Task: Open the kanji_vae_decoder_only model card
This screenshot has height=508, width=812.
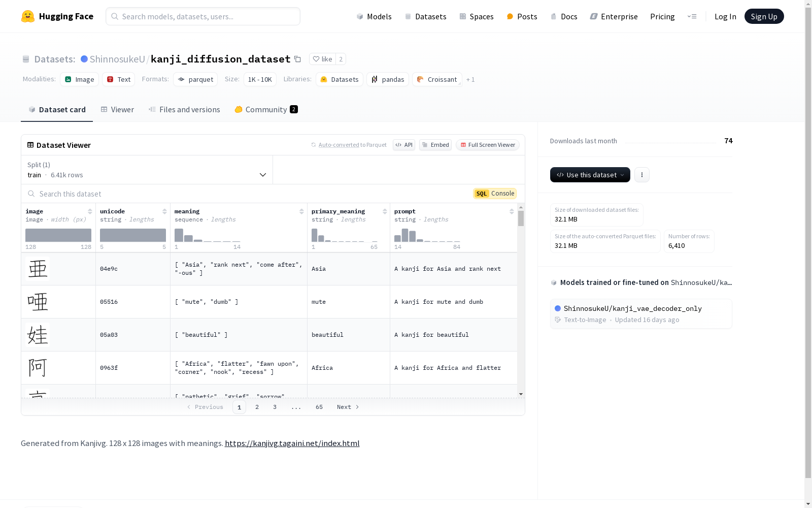Action: [x=641, y=313]
